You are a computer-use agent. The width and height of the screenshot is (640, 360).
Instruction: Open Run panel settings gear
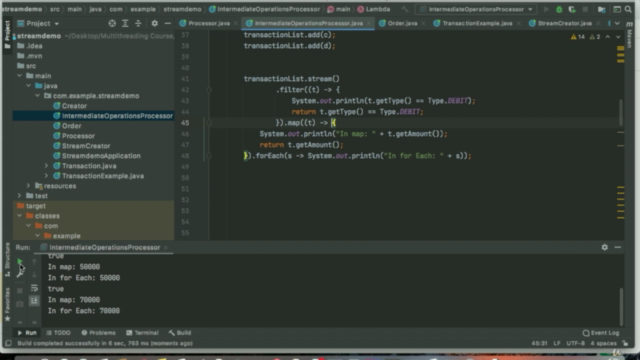click(x=604, y=247)
